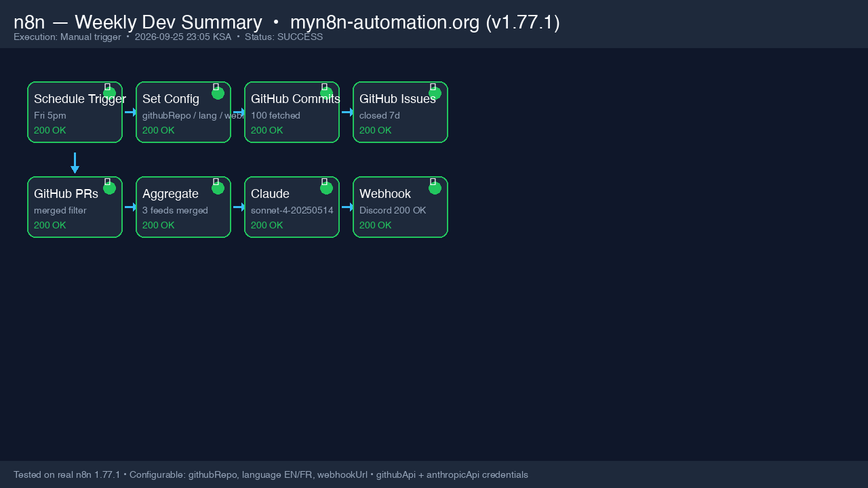Click the footer 'Tested on real n8n 1.77.1' text
Screen dimensions: 868x488
pos(66,474)
